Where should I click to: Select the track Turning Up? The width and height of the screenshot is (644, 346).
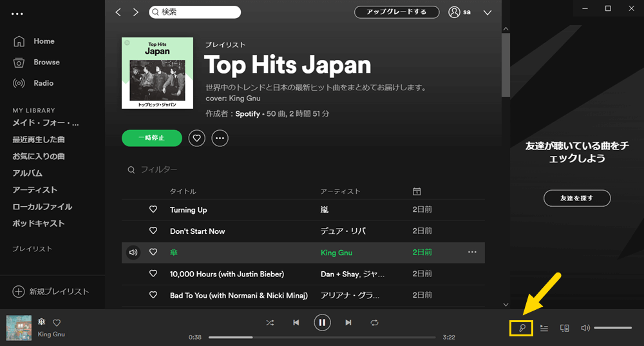189,210
